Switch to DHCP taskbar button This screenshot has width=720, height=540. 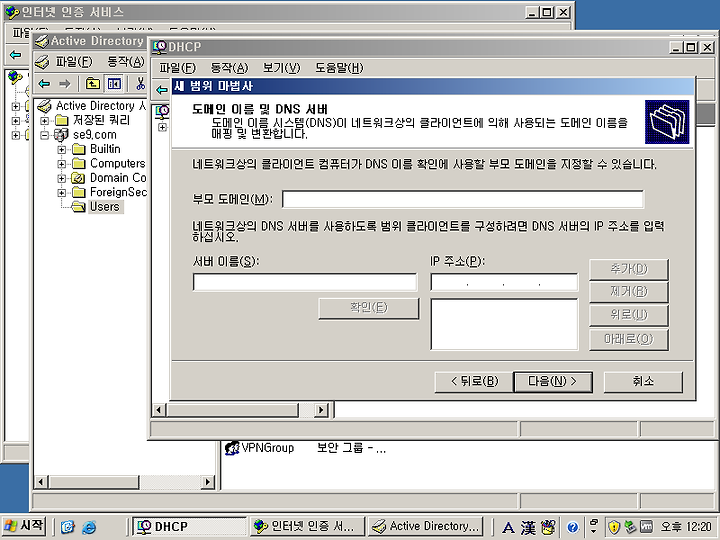190,526
